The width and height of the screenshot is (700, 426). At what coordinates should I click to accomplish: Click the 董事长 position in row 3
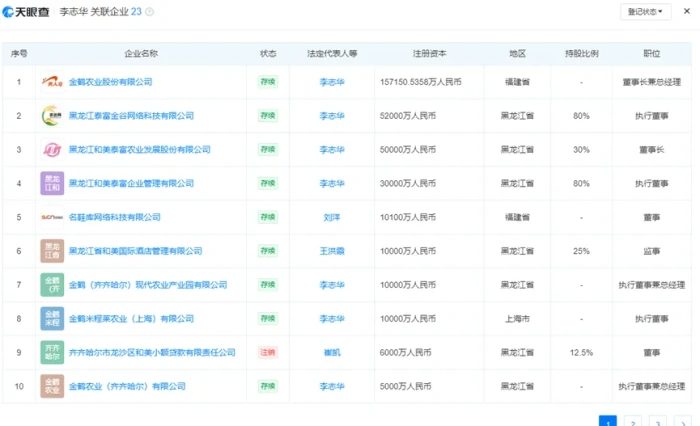click(x=652, y=150)
